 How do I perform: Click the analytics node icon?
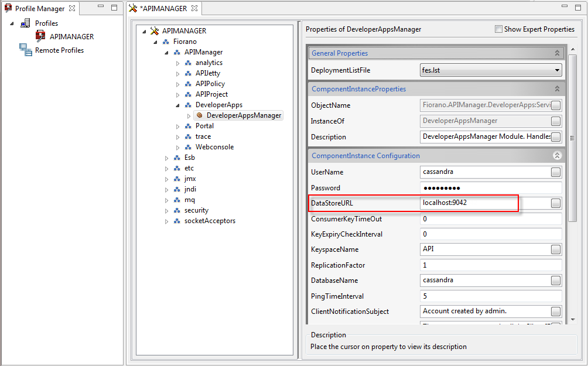pos(189,63)
